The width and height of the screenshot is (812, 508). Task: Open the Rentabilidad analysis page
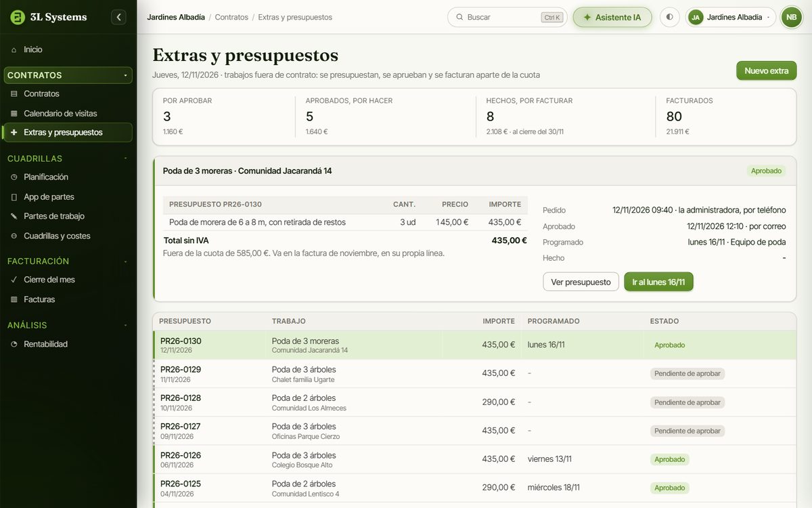pyautogui.click(x=68, y=344)
